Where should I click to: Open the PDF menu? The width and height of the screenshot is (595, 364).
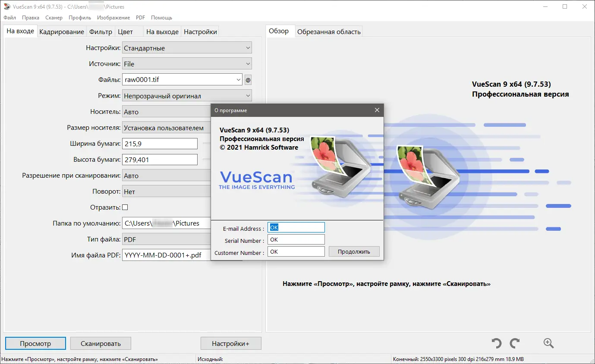tap(140, 18)
